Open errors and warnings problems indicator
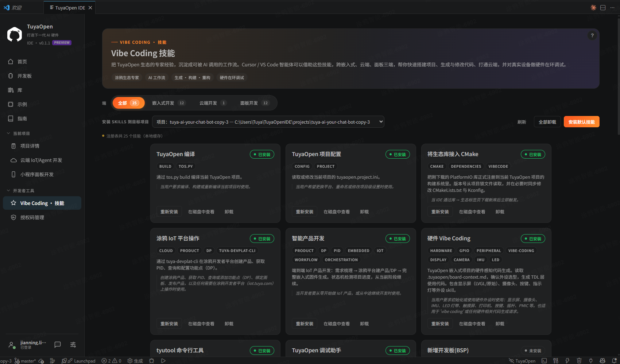The width and height of the screenshot is (620, 364). [x=111, y=361]
